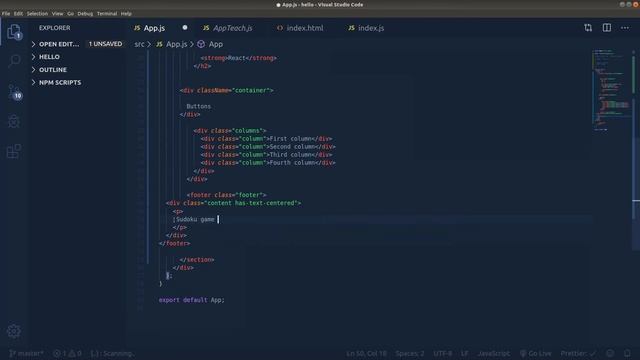Click the master branch indicator

coord(26,353)
